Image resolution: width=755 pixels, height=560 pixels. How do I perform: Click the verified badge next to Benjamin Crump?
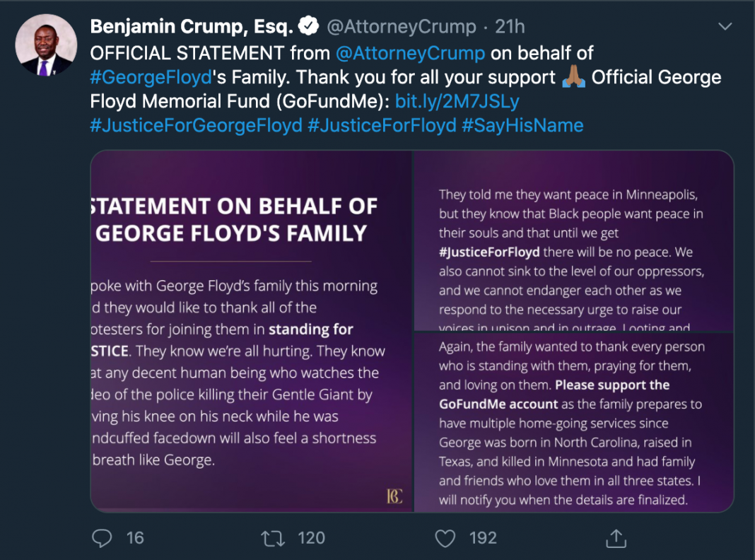point(308,25)
